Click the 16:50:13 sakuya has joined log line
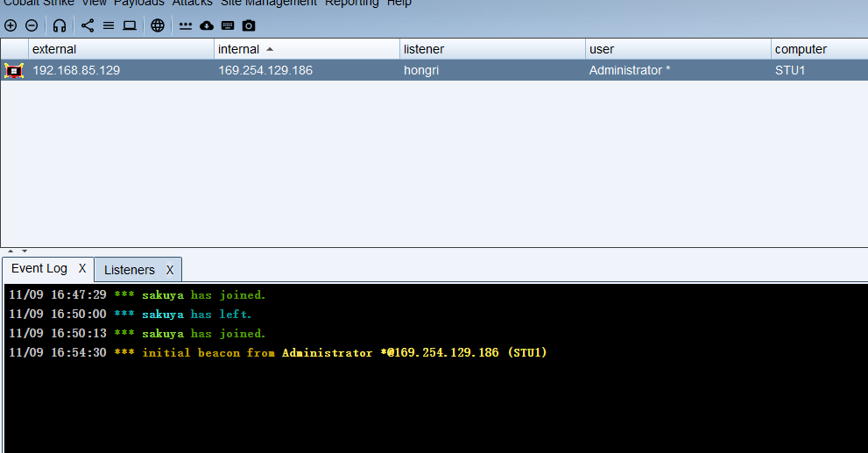Viewport: 868px width, 453px height. click(x=138, y=333)
